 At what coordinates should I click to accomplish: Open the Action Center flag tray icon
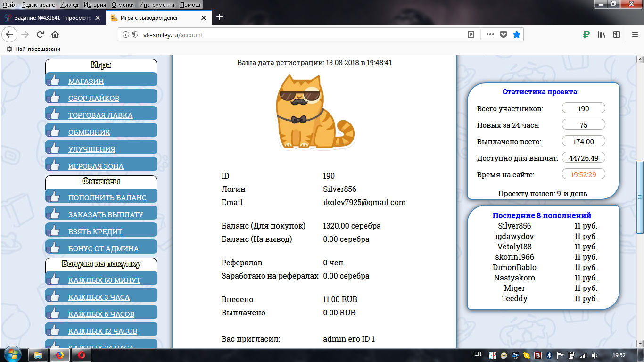coord(561,355)
